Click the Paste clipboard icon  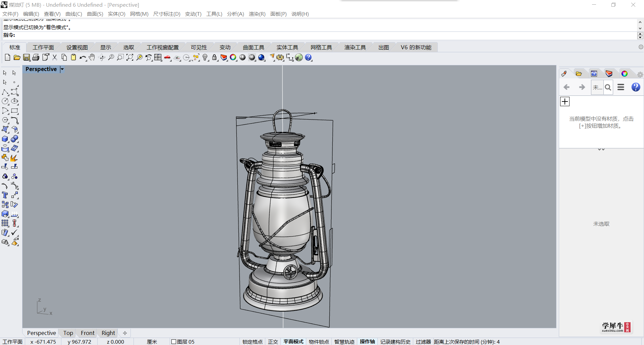click(x=73, y=58)
